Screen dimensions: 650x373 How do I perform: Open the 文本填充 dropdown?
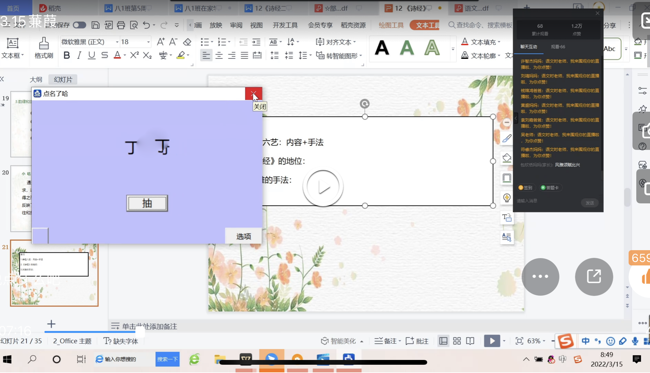(x=481, y=42)
